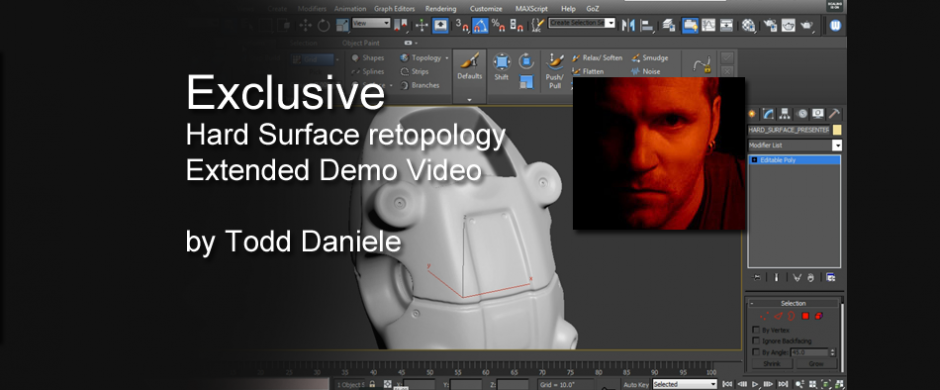The image size is (940, 390).
Task: Select the Flatten brush
Action: pyautogui.click(x=588, y=71)
